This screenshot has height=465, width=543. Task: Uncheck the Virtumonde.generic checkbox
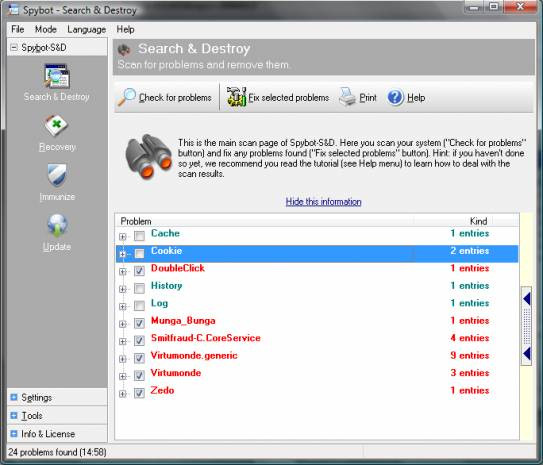coord(140,358)
